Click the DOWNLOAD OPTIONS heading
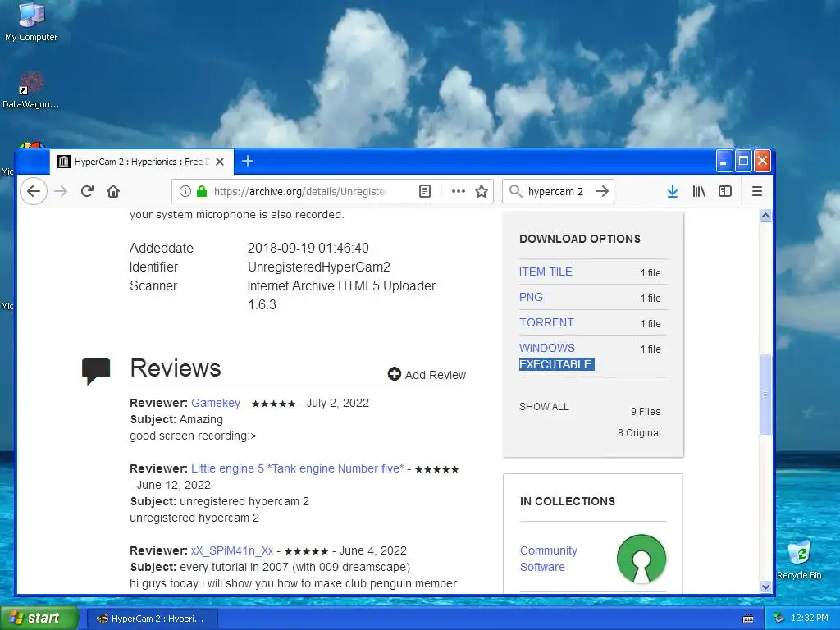The width and height of the screenshot is (840, 630). (580, 239)
